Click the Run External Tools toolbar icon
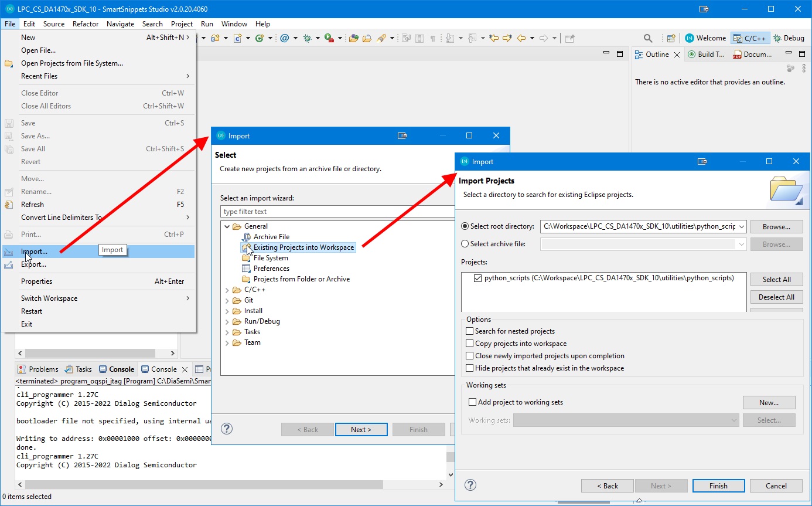The image size is (812, 506). point(329,38)
